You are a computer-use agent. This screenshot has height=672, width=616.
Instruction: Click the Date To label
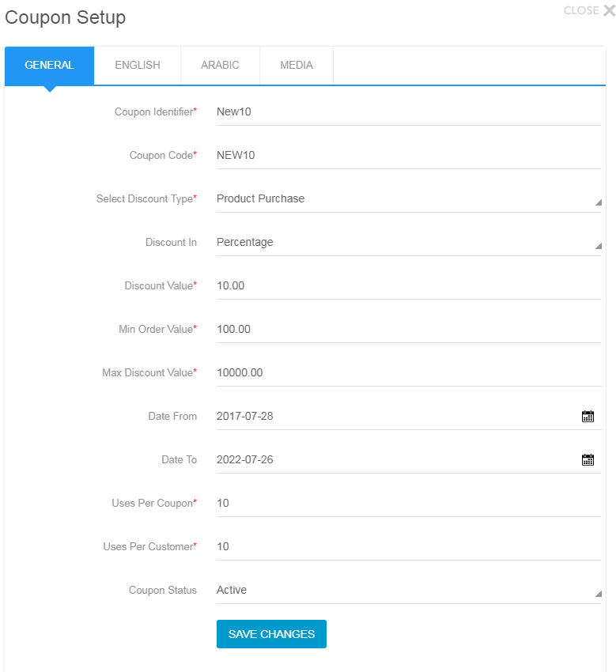(x=180, y=460)
